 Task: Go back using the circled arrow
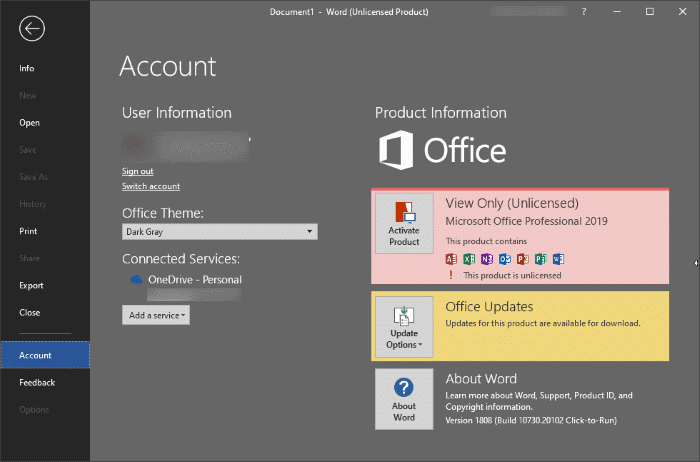(x=32, y=29)
